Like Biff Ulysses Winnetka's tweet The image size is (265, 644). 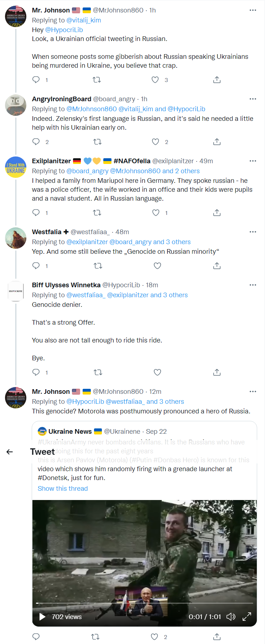[x=157, y=372]
